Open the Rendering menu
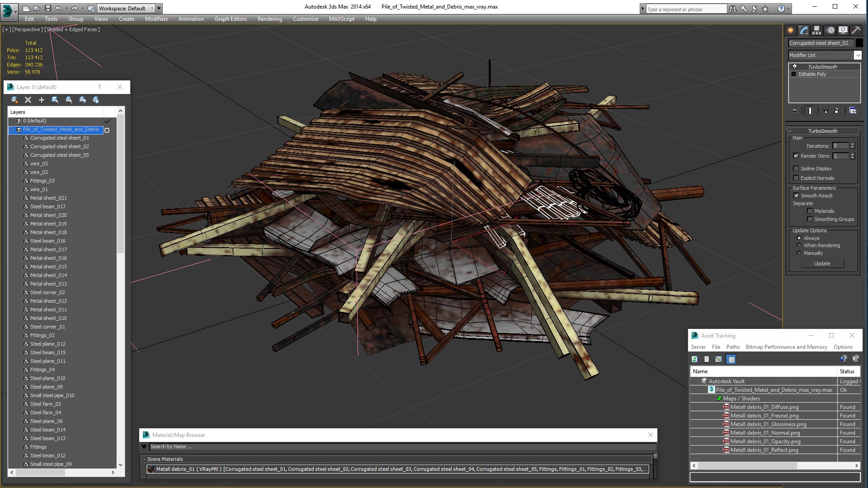Screen dimensions: 868x488 [269, 19]
